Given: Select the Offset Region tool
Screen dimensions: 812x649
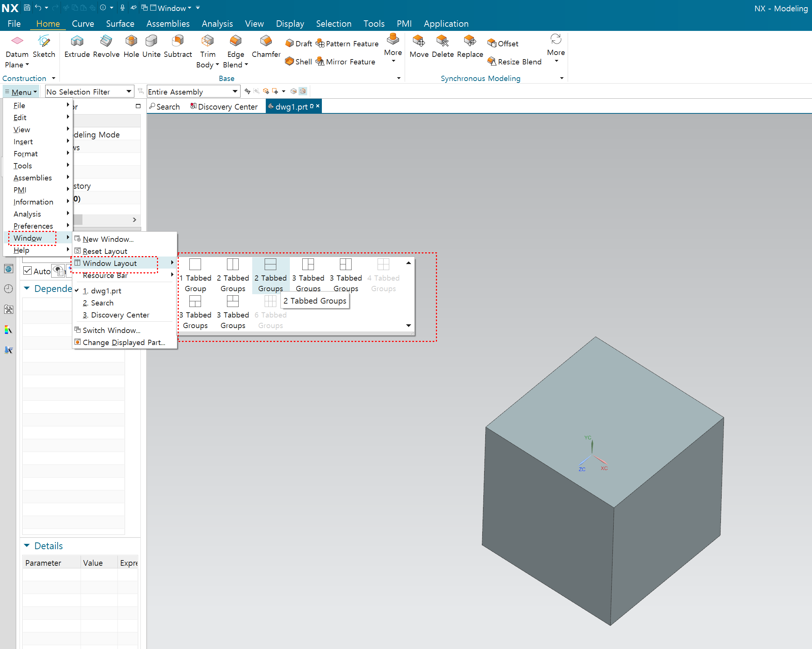Looking at the screenshot, I should [x=503, y=44].
